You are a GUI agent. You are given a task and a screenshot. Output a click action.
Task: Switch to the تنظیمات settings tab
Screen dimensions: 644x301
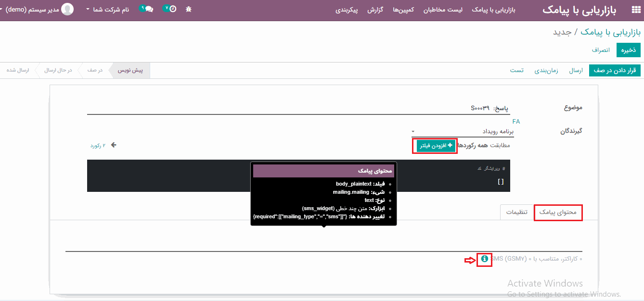[517, 212]
